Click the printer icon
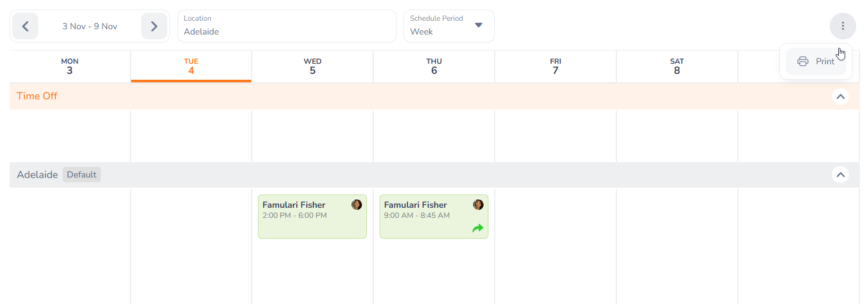The height and width of the screenshot is (304, 868). click(803, 62)
